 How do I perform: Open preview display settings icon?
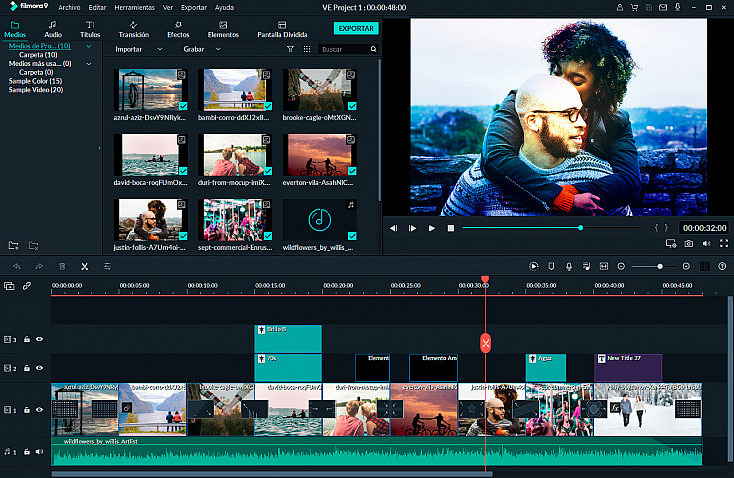(x=671, y=243)
